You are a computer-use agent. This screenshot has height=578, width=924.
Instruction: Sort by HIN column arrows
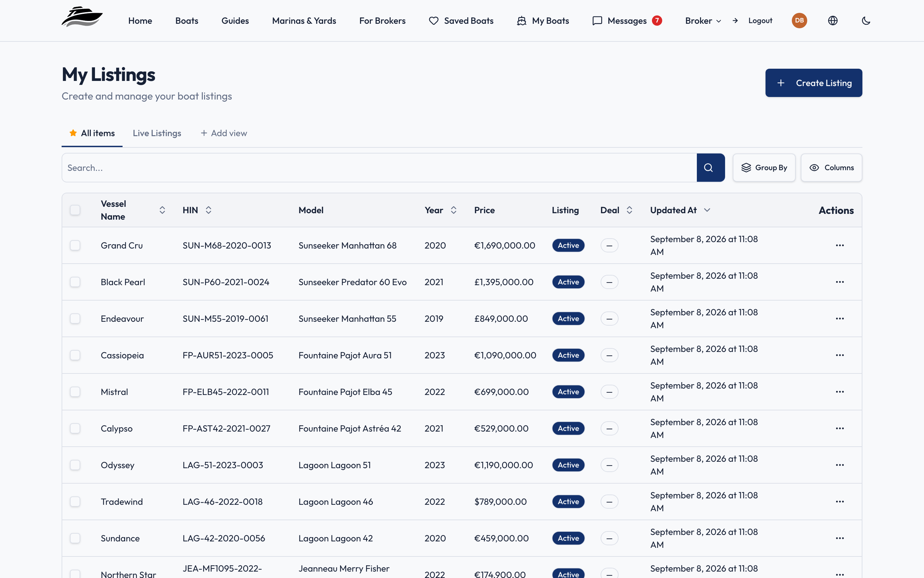[x=209, y=210]
